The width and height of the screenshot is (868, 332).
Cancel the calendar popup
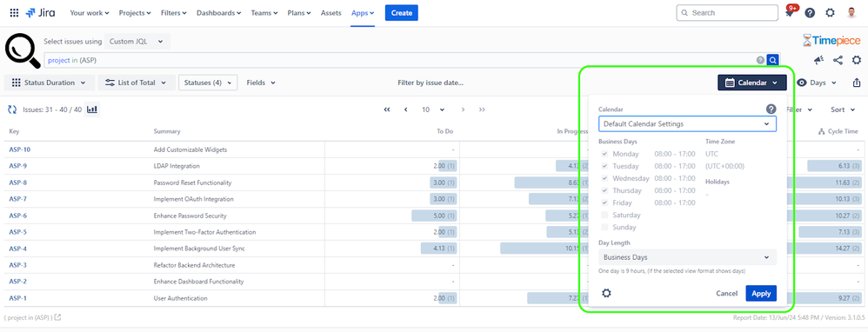726,293
